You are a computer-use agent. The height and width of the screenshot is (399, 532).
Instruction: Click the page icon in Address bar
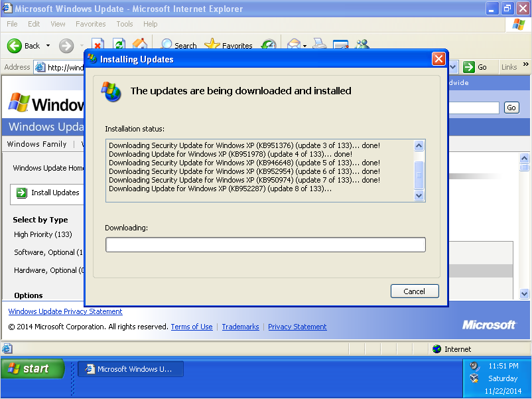coord(40,67)
